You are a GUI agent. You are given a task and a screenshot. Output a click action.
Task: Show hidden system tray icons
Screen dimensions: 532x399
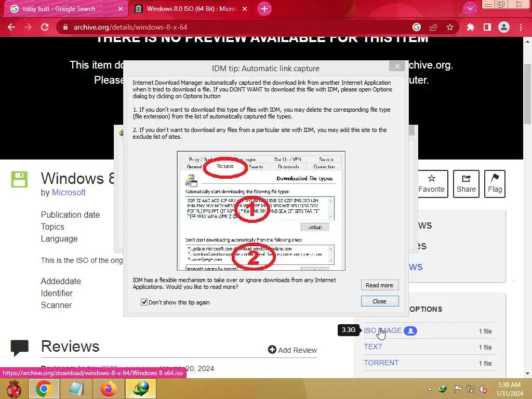coord(430,389)
